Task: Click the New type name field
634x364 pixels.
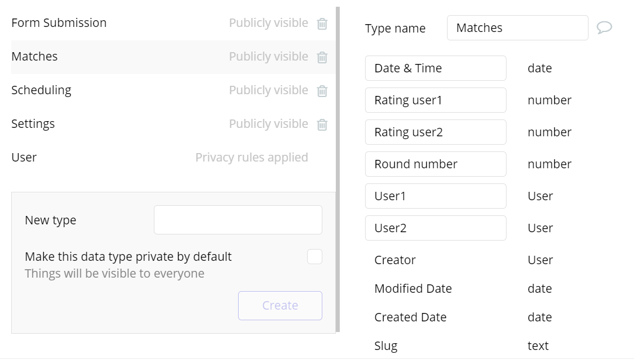Action: 238,220
